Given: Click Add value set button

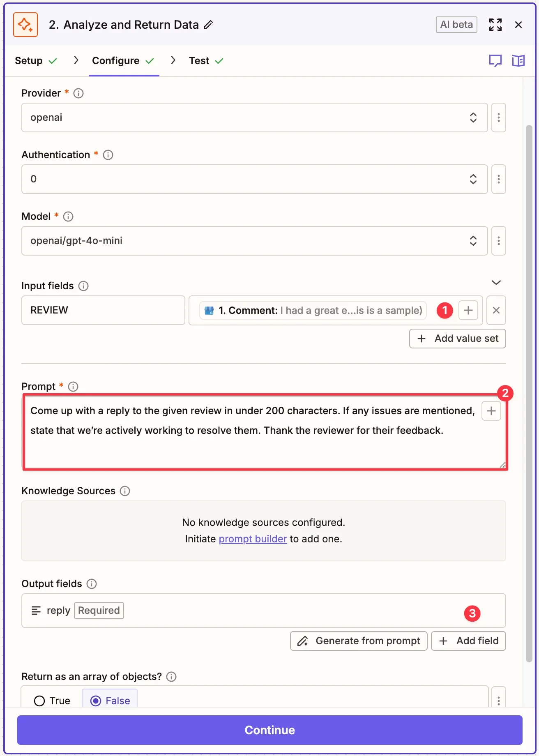Looking at the screenshot, I should pos(458,339).
